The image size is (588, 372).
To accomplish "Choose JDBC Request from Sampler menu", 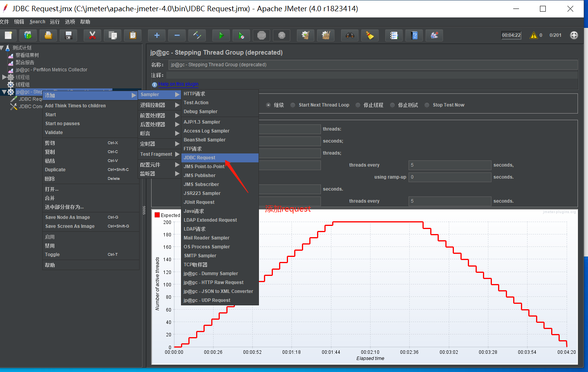I will point(220,158).
